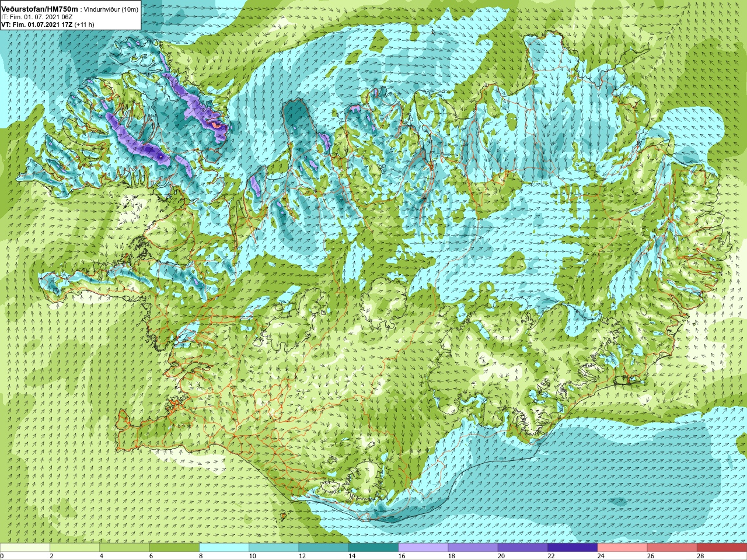The width and height of the screenshot is (747, 560).
Task: Click the legend tick label 8
Action: [x=201, y=556]
